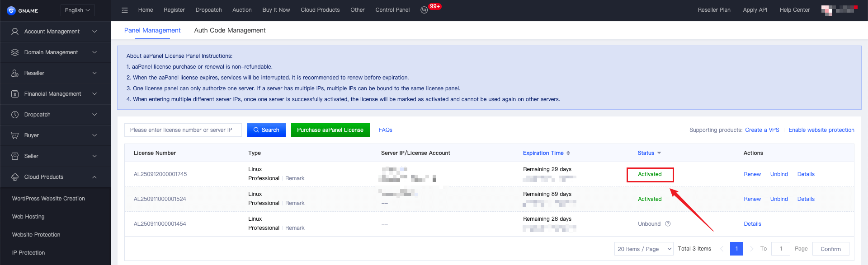The height and width of the screenshot is (265, 868).
Task: Click Renew for license AL250912000001745
Action: pos(752,174)
